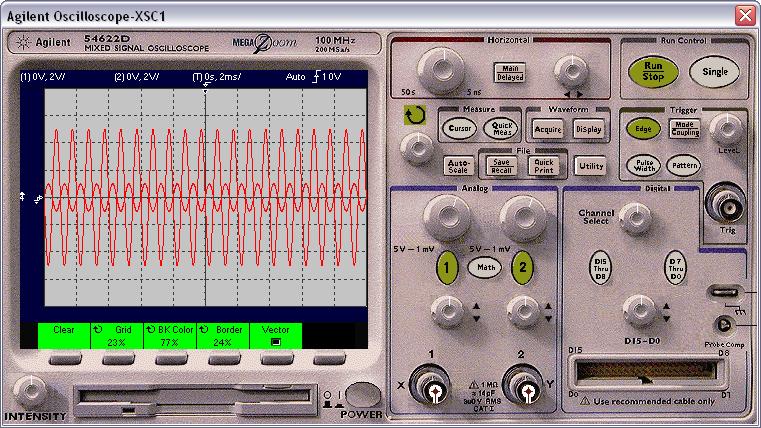
Task: Select the Edge trigger mode
Action: click(643, 129)
